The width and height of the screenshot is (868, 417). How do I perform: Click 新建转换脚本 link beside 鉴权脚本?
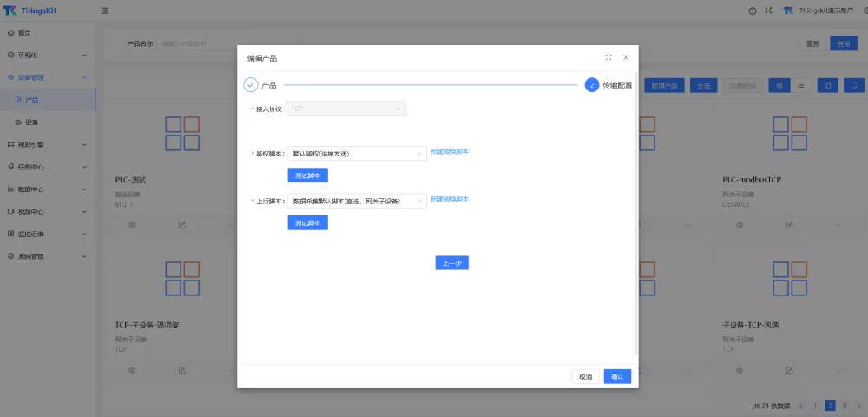pyautogui.click(x=449, y=152)
